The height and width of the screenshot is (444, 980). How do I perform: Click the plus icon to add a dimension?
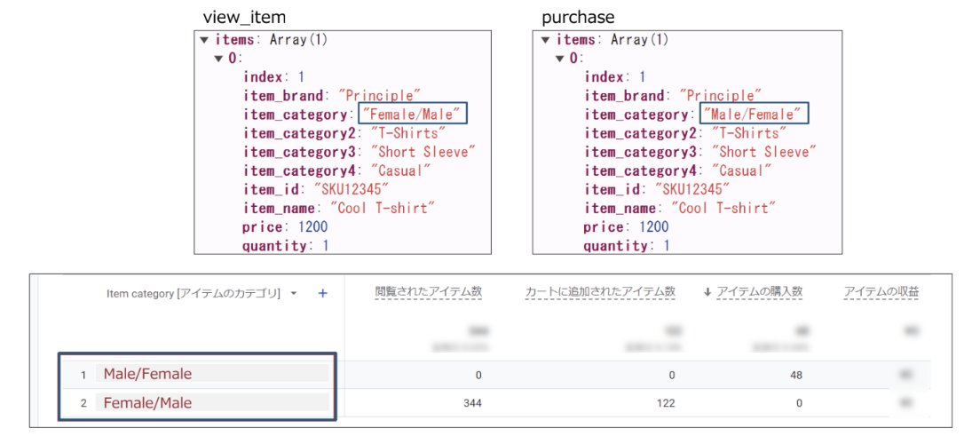(323, 293)
